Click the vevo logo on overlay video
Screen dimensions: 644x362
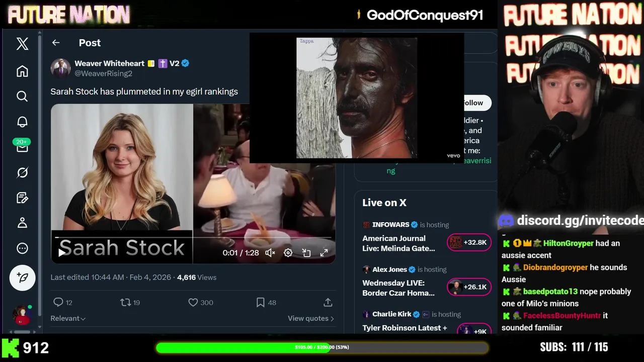click(x=453, y=156)
